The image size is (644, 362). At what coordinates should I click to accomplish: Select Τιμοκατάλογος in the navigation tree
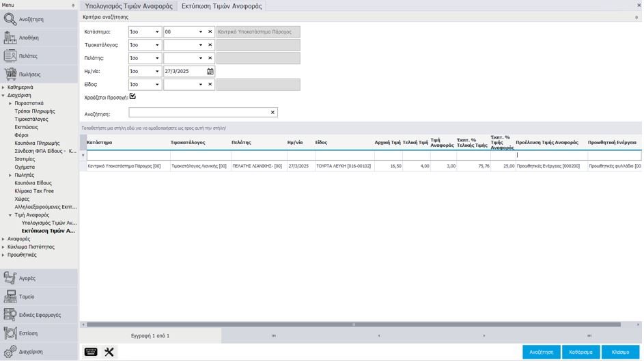click(31, 119)
